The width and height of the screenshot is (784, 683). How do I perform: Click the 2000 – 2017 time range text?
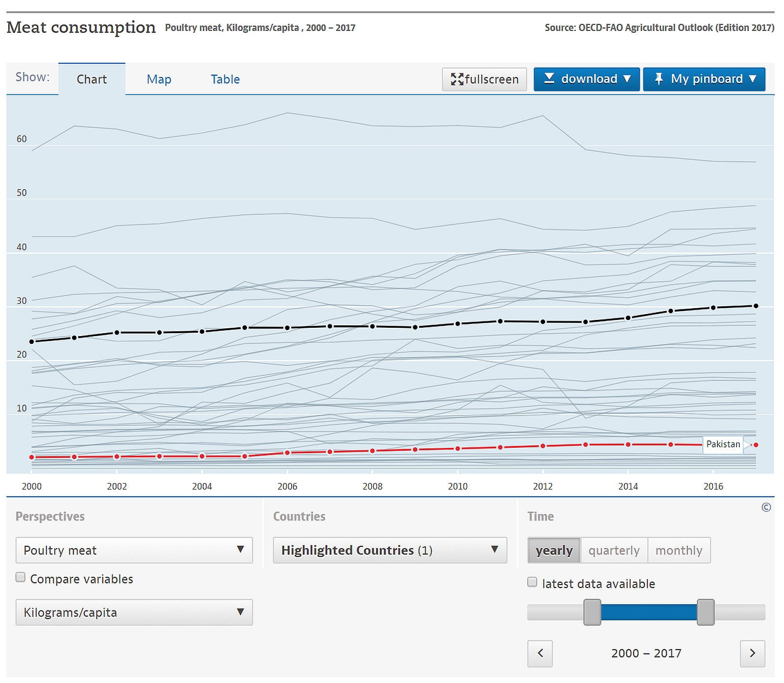point(646,653)
